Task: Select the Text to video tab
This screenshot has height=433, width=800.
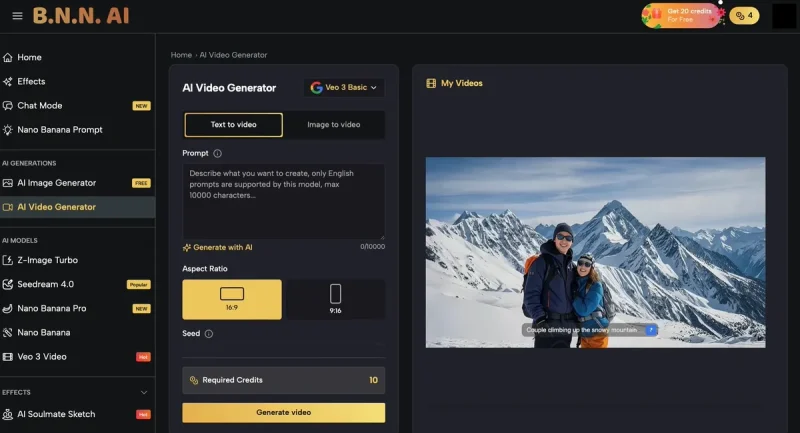Action: point(233,125)
